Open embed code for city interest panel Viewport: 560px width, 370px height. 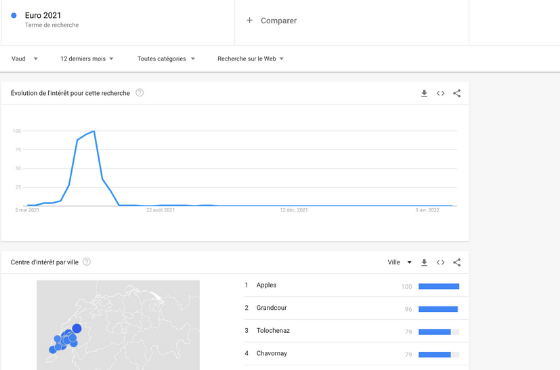point(440,262)
